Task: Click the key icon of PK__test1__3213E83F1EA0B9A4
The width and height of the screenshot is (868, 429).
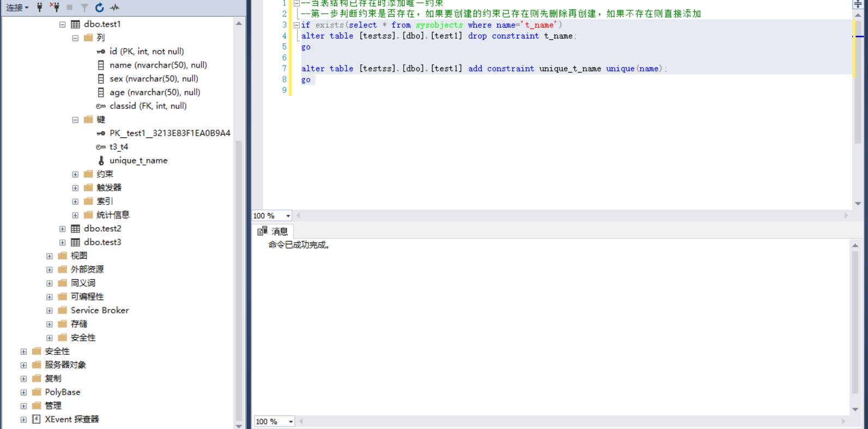Action: click(x=101, y=133)
